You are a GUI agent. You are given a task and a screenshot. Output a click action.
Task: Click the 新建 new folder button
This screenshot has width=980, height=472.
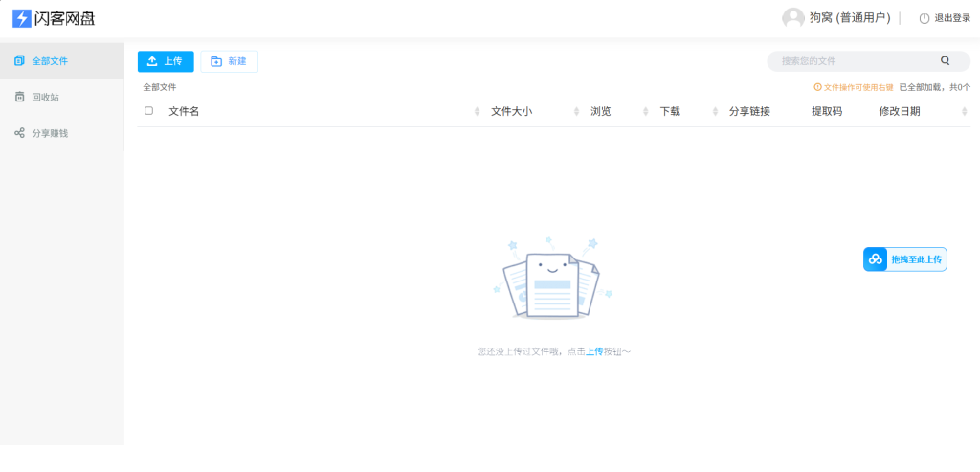[230, 61]
